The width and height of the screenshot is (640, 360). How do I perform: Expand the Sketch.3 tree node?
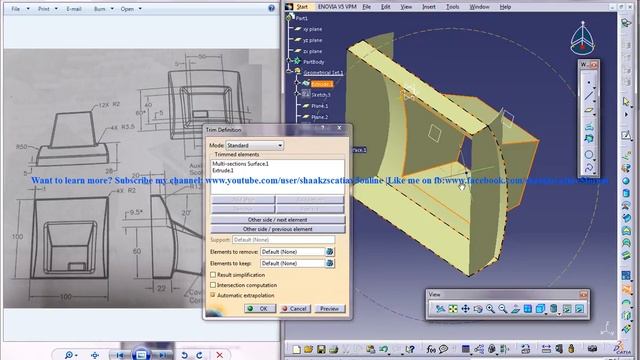coord(297,94)
